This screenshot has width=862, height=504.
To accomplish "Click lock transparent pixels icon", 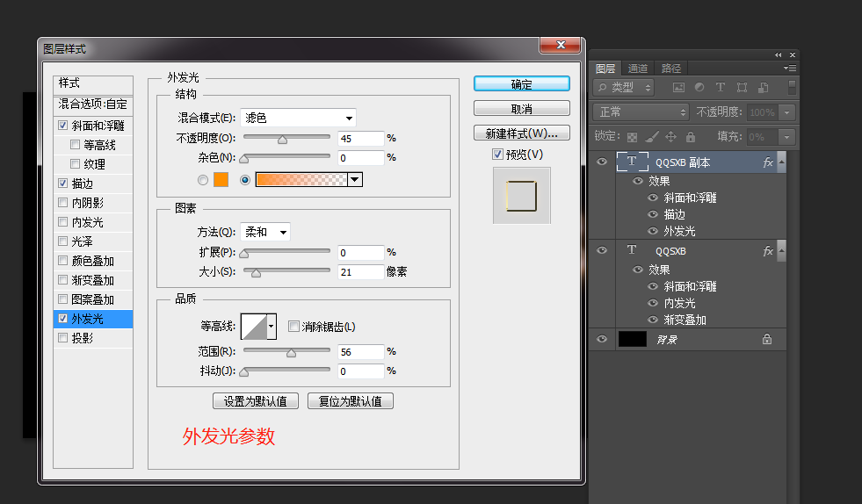I will (x=632, y=137).
